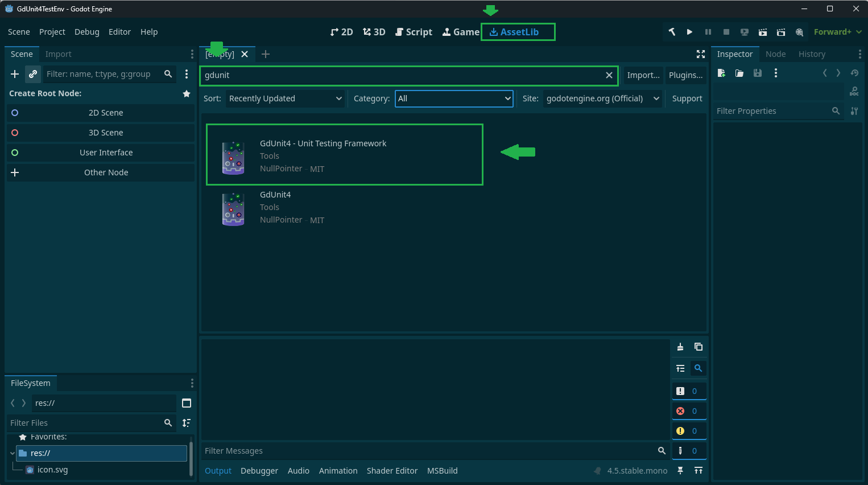
Task: Open the Project menu
Action: (x=52, y=32)
